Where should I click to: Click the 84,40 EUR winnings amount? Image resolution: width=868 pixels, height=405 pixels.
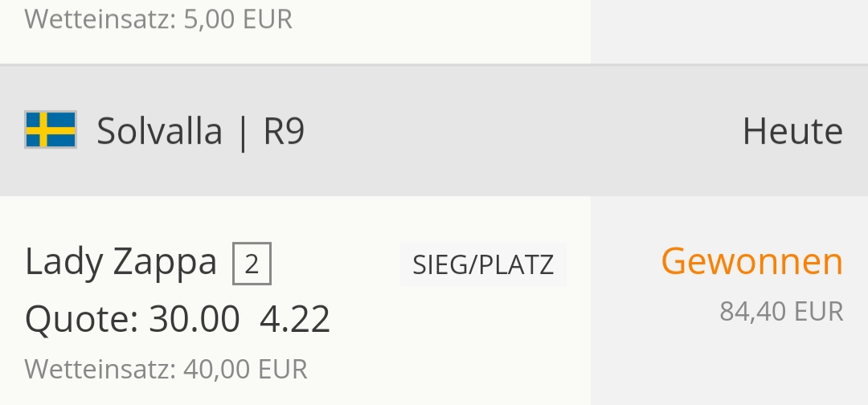[x=781, y=312]
